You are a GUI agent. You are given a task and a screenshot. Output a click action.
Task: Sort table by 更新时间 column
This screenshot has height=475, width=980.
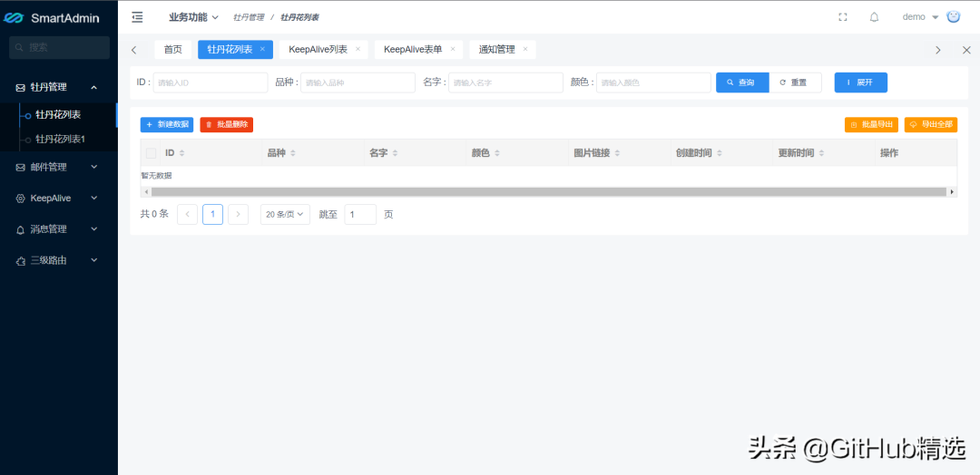(x=821, y=153)
